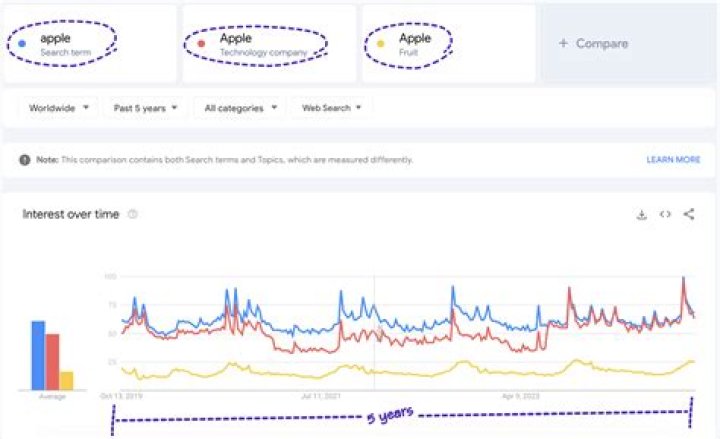720x439 pixels.
Task: Open help icon beside Interest over time
Action: pyautogui.click(x=133, y=215)
